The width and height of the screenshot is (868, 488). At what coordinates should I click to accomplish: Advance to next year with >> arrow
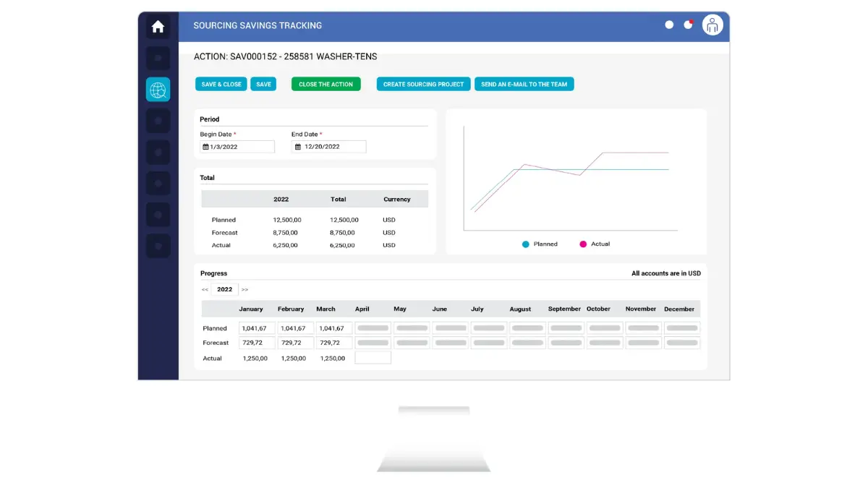pyautogui.click(x=244, y=289)
